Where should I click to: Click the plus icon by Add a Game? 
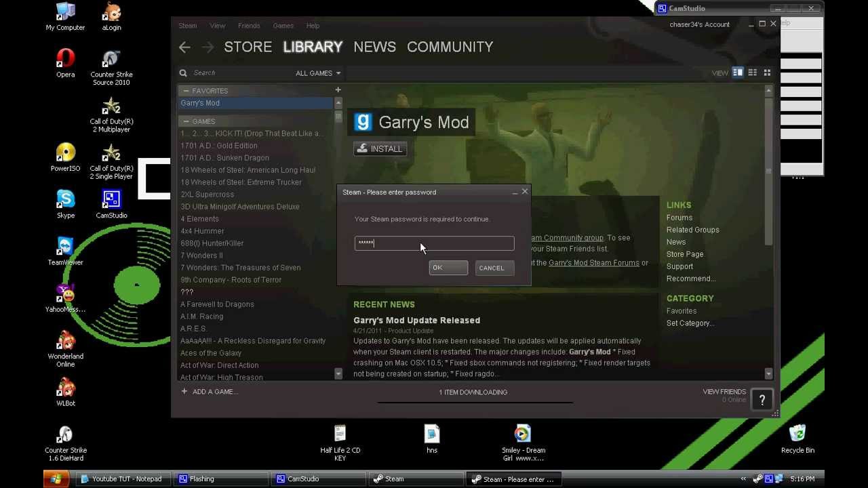point(184,391)
